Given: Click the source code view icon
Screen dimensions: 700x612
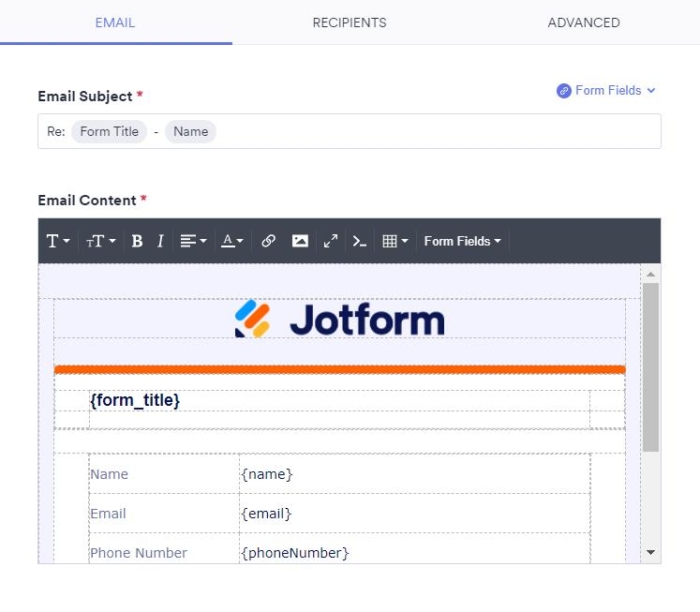Looking at the screenshot, I should [x=359, y=241].
